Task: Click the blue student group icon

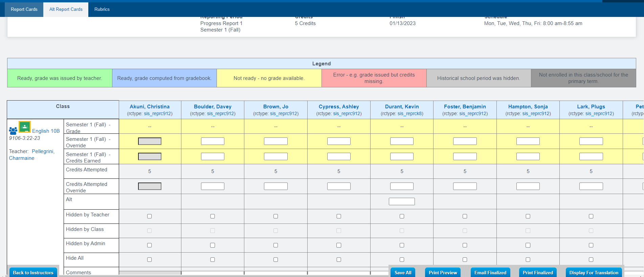Action: coord(13,131)
